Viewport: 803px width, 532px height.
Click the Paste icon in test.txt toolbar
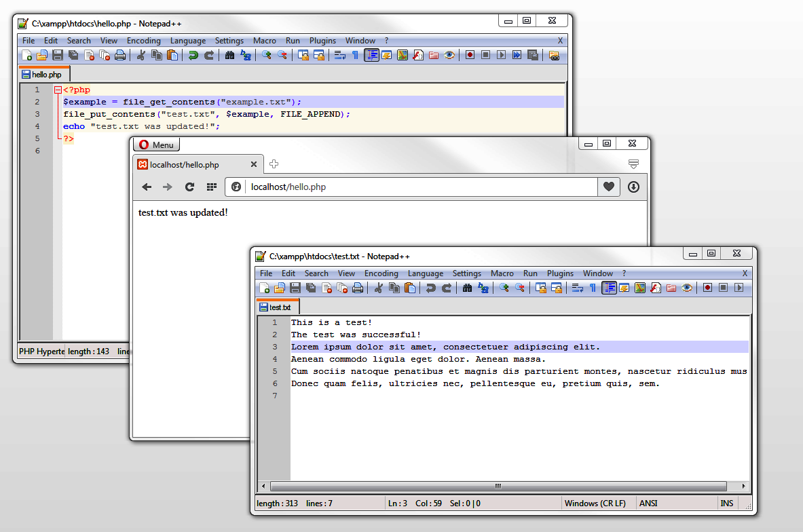pyautogui.click(x=410, y=288)
